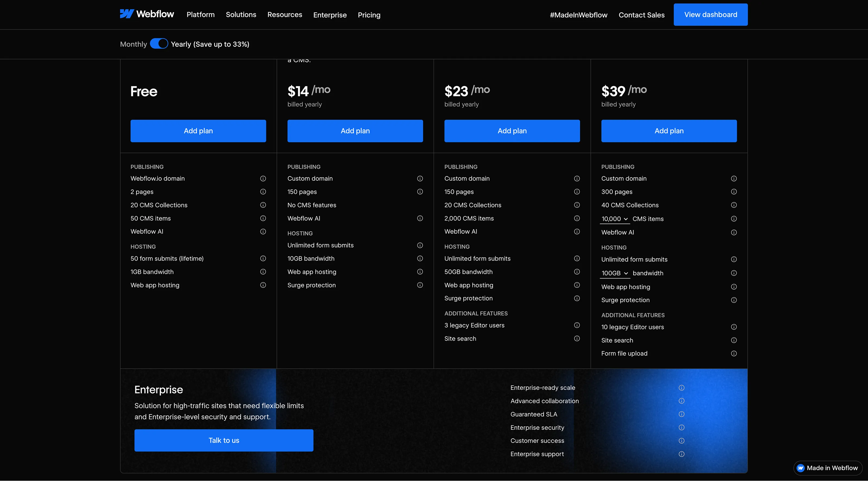Show info for Form file upload

click(734, 353)
